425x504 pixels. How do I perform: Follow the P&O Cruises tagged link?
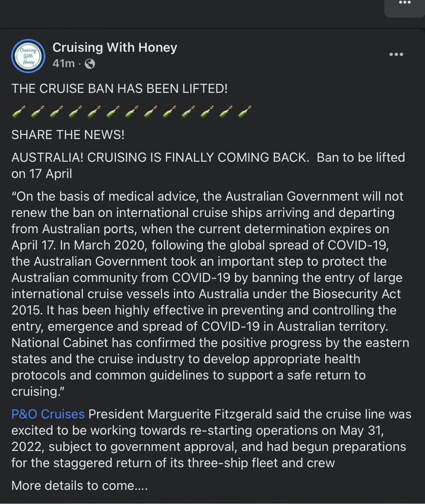48,414
